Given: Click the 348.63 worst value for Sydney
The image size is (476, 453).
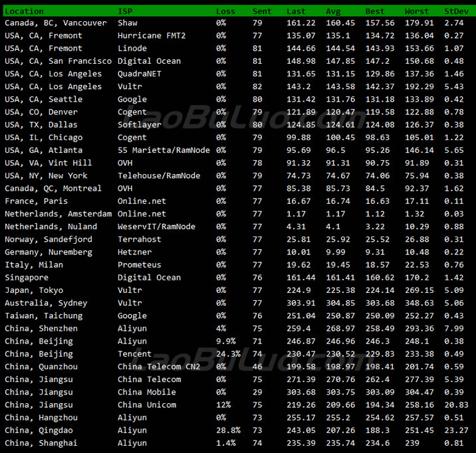Looking at the screenshot, I should tap(419, 303).
